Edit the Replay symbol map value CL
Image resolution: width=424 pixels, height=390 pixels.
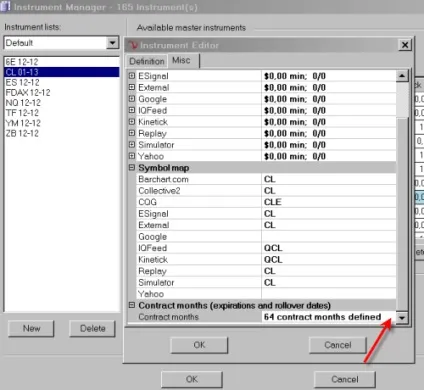point(329,271)
